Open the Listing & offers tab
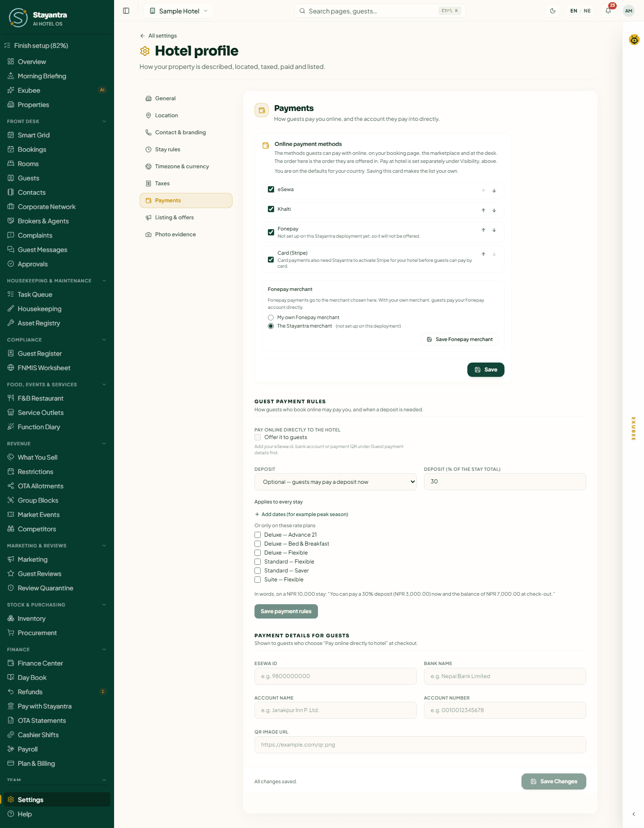Screen dimensions: 644x828 pos(186,218)
